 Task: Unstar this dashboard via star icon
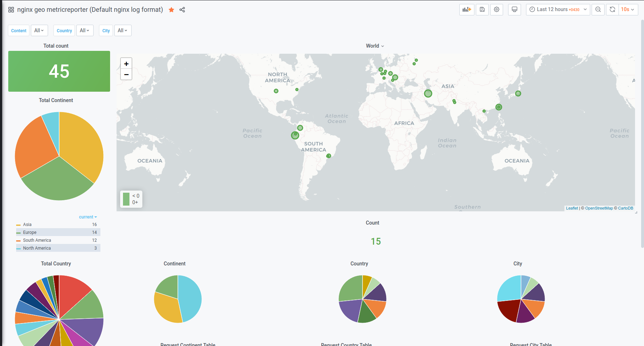[171, 10]
